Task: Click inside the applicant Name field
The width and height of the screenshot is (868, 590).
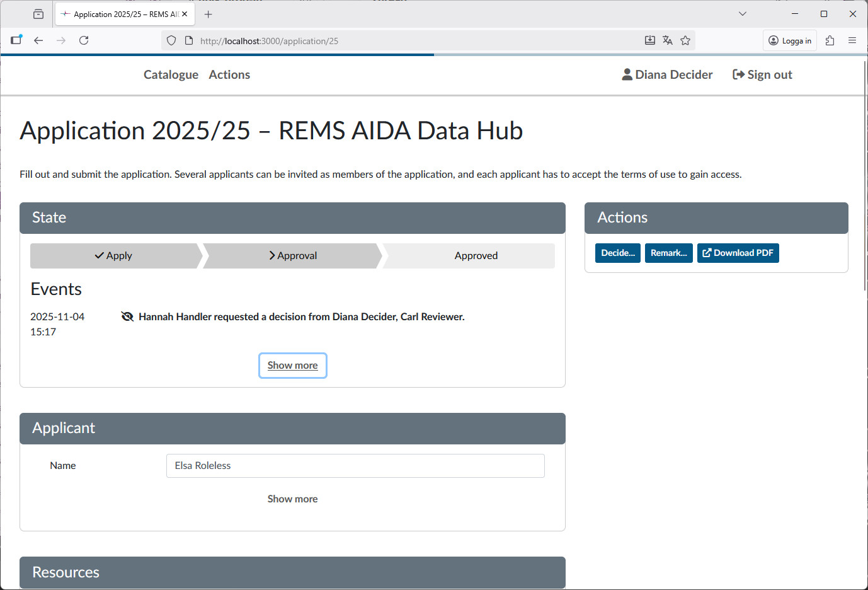Action: click(x=355, y=465)
